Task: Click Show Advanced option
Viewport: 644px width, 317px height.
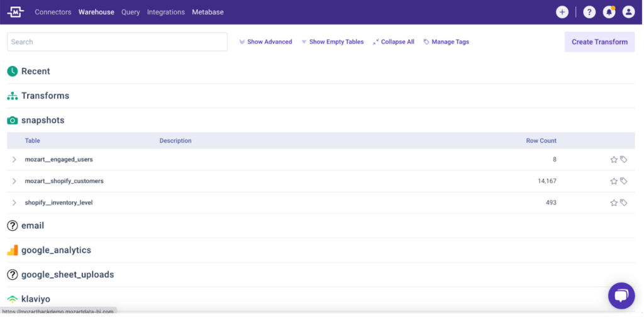Action: pyautogui.click(x=266, y=42)
